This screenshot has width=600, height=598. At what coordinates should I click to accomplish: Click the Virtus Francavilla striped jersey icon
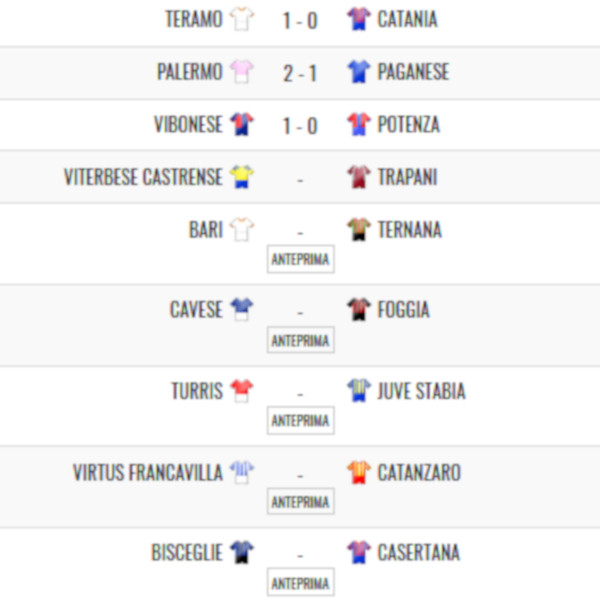coord(241,472)
